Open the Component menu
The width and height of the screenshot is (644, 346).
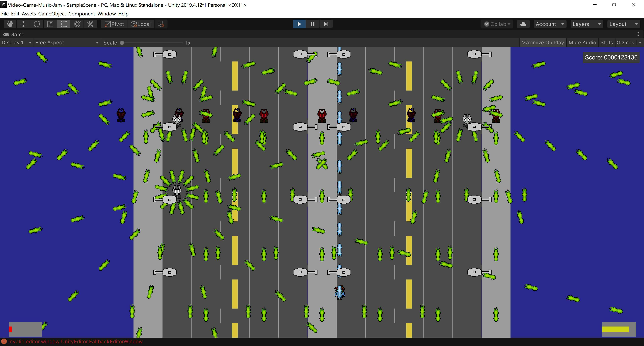[x=82, y=14]
